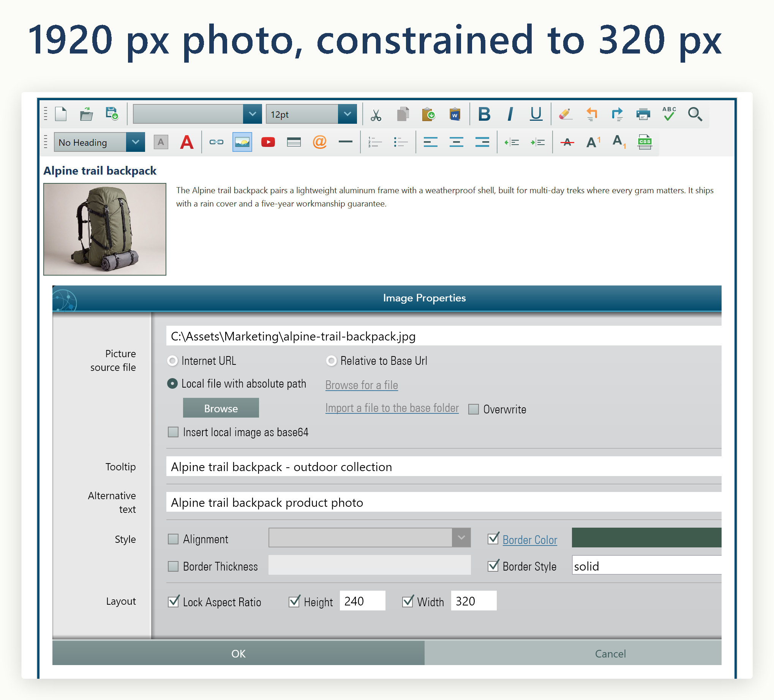The height and width of the screenshot is (700, 774).
Task: Insert a table using the table icon
Action: tap(294, 142)
